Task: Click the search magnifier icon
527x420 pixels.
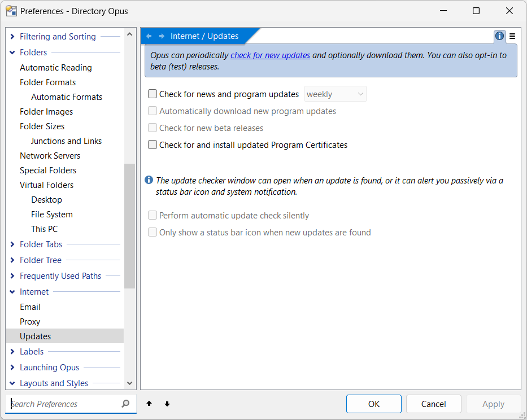Action: point(125,404)
